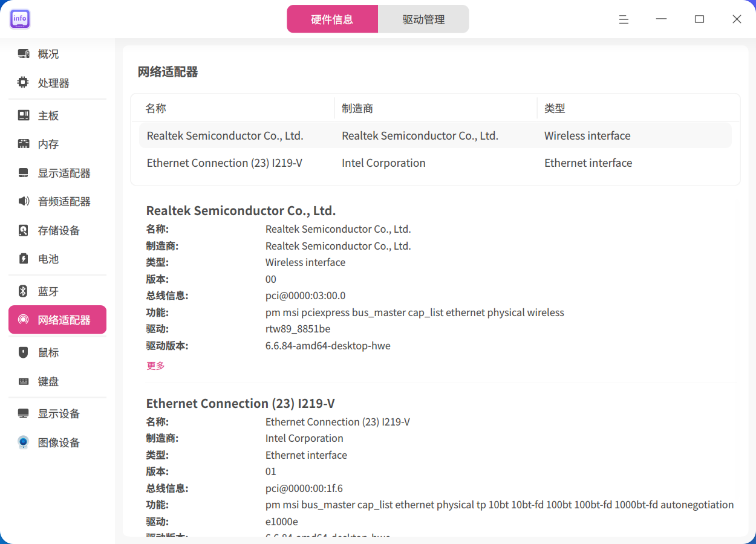
Task: Select the 显示设备 monitor icon
Action: coord(24,413)
